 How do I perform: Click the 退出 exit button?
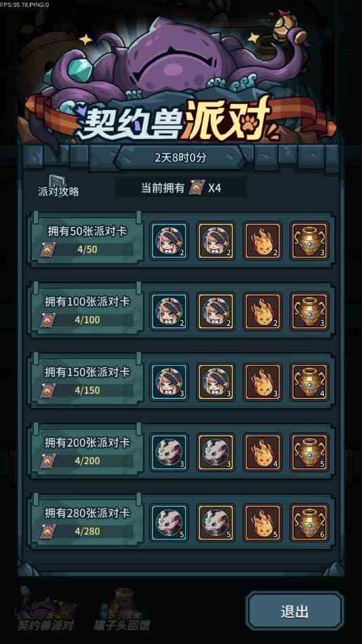coord(294,611)
